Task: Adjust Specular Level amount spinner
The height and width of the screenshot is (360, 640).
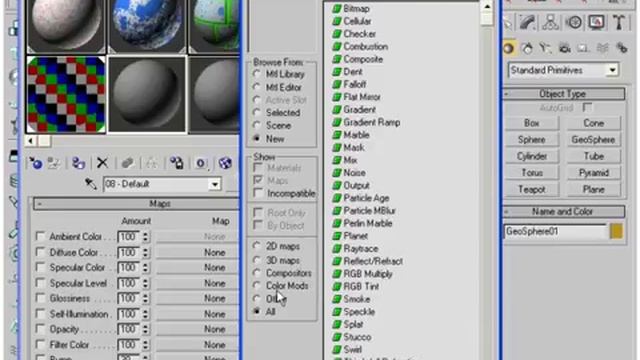Action: point(146,283)
